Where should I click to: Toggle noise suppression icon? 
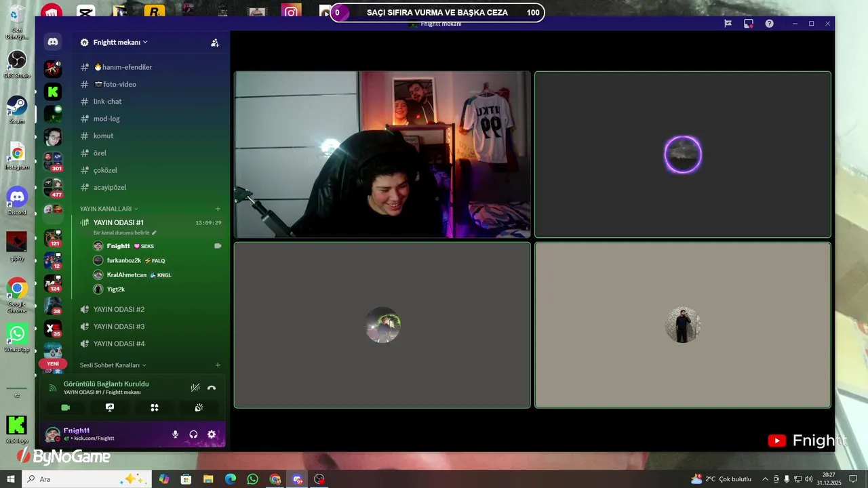195,388
